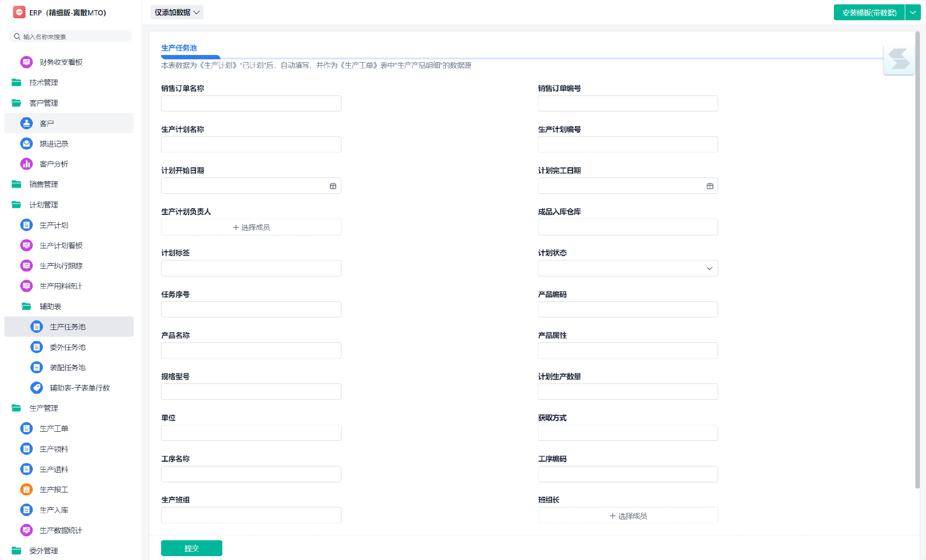Open the 仅添加数据 dropdown
This screenshot has width=926, height=560.
(177, 13)
